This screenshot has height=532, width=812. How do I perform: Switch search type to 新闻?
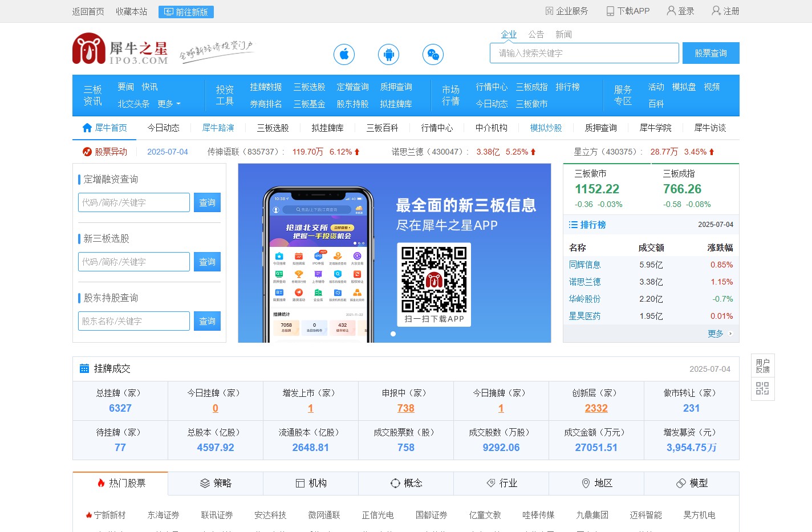(x=563, y=34)
